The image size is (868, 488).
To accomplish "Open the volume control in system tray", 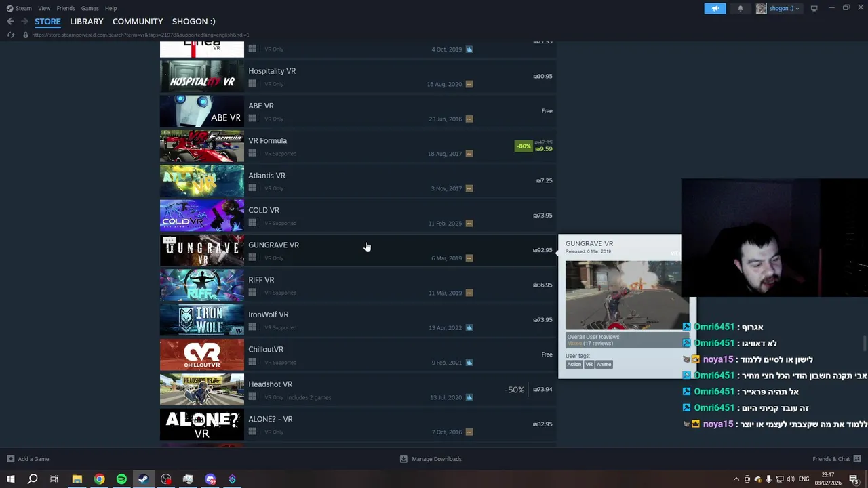I will point(790,479).
